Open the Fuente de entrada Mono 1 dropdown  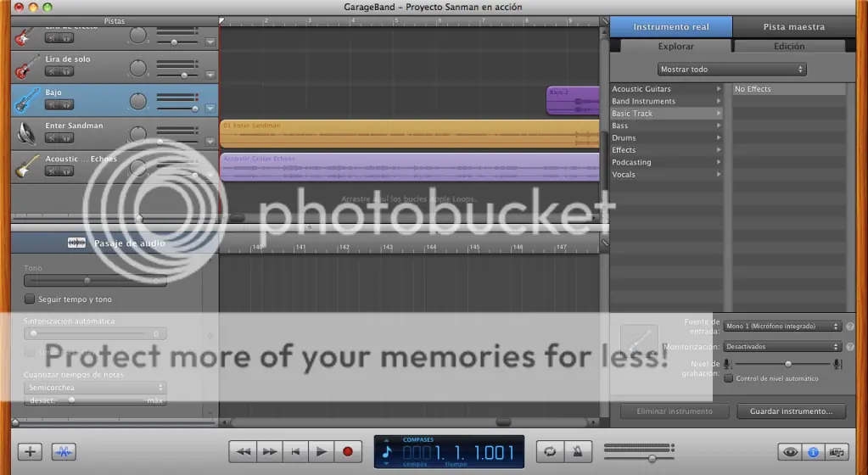point(782,326)
